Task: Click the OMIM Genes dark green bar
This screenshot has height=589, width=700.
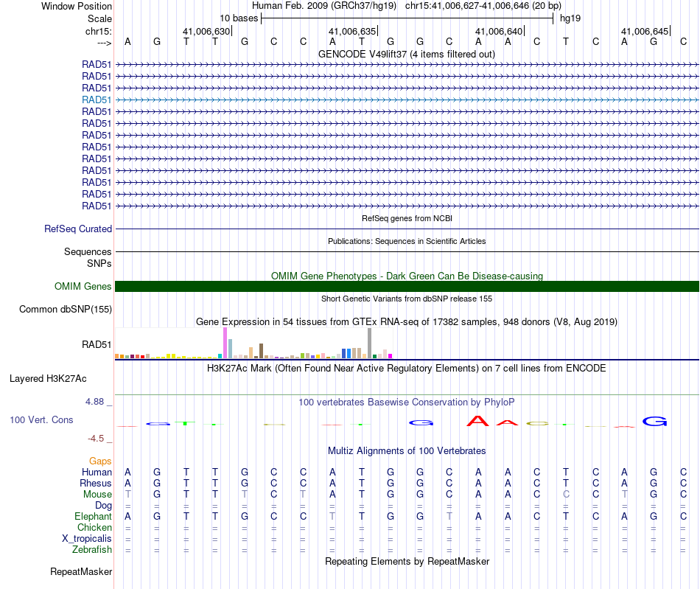Action: (407, 286)
